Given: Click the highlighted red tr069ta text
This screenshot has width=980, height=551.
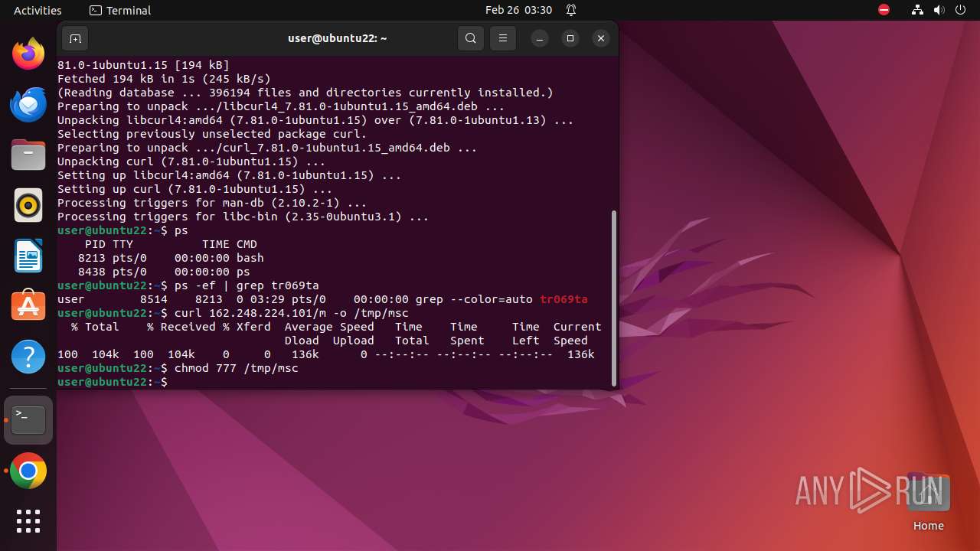Looking at the screenshot, I should click(x=563, y=299).
